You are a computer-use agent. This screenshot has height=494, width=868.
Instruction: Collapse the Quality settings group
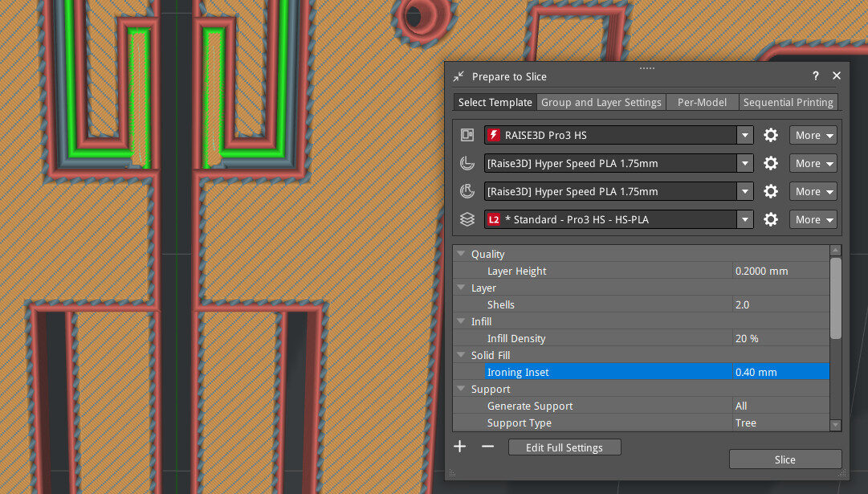(x=461, y=254)
